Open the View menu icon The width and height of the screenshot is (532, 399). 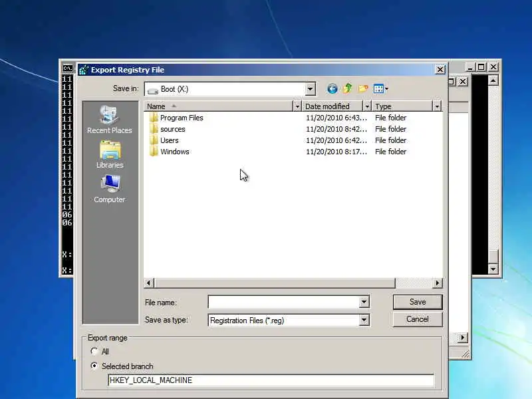380,89
